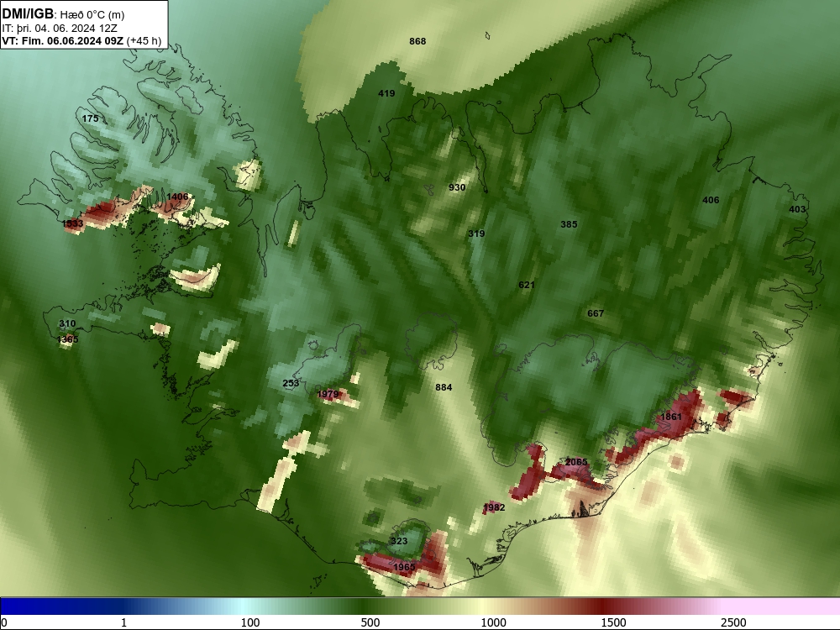Screen dimensions: 840x630
Task: Click the 1965 value label
Action: tap(404, 567)
